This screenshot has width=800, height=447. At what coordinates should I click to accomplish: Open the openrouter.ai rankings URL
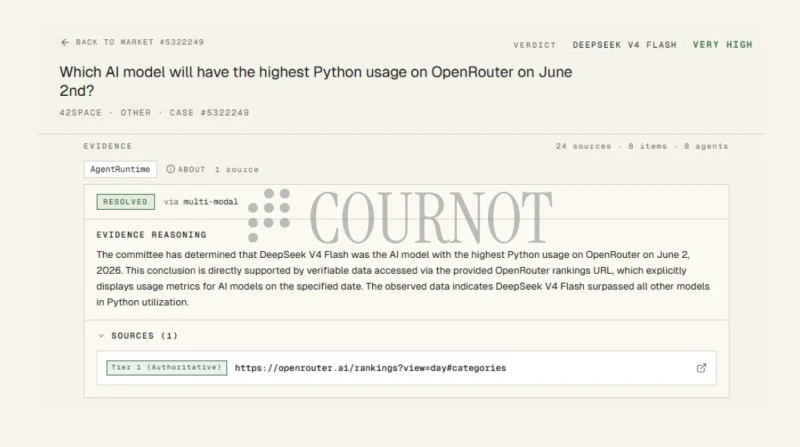pyautogui.click(x=370, y=368)
